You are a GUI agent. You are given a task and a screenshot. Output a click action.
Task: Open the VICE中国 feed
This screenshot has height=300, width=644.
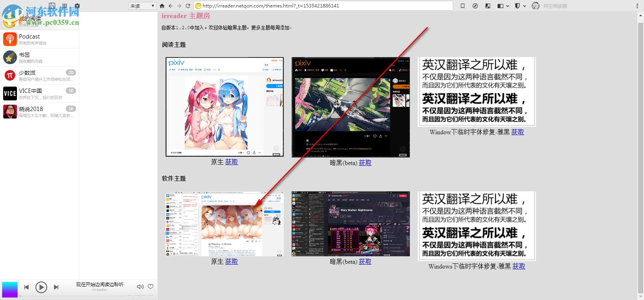(39, 94)
